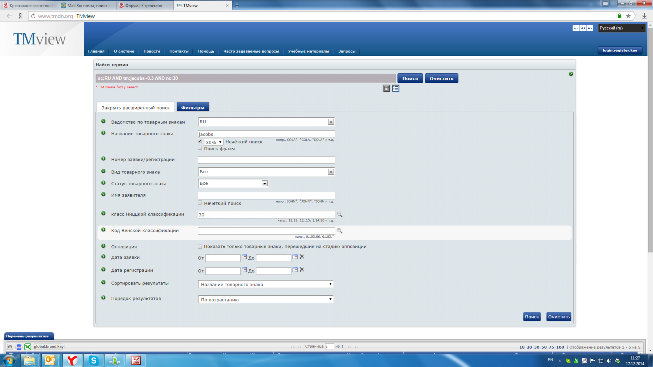
Task: Open Ведомство по товарным знакам dropdown arrow
Action: pos(331,122)
